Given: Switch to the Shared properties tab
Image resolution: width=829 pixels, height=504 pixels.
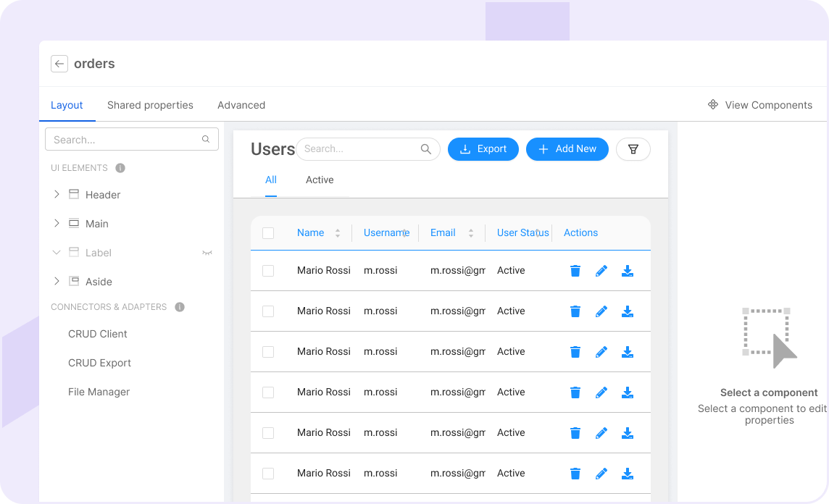Looking at the screenshot, I should coord(150,105).
